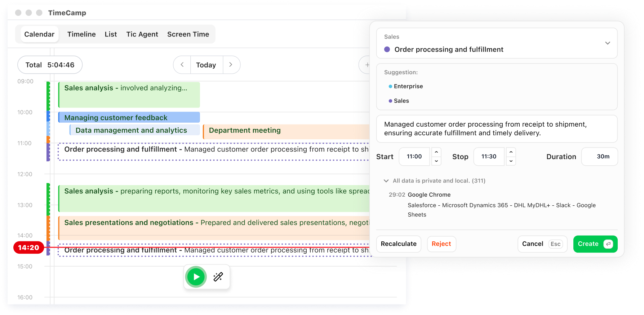This screenshot has height=315, width=644.
Task: Create the time entry
Action: pyautogui.click(x=595, y=244)
